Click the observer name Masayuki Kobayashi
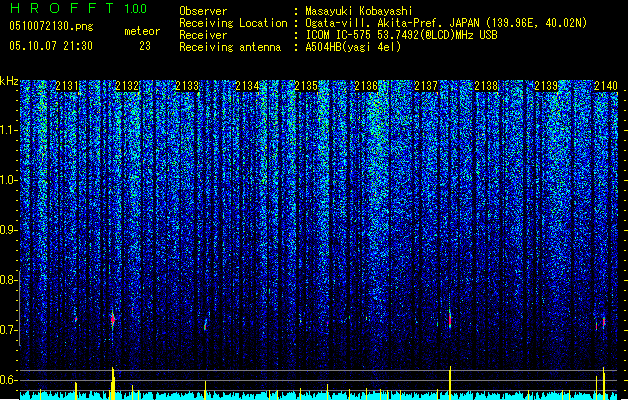The image size is (629, 400). 359,11
